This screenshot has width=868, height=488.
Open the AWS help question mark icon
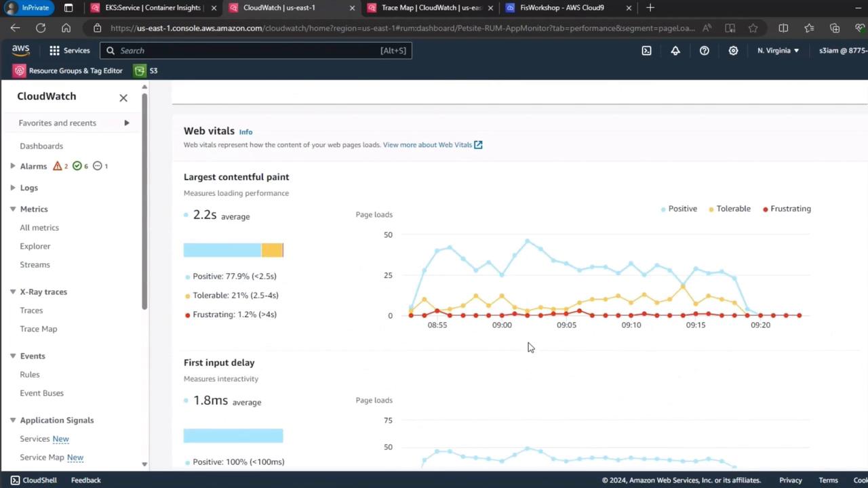704,51
